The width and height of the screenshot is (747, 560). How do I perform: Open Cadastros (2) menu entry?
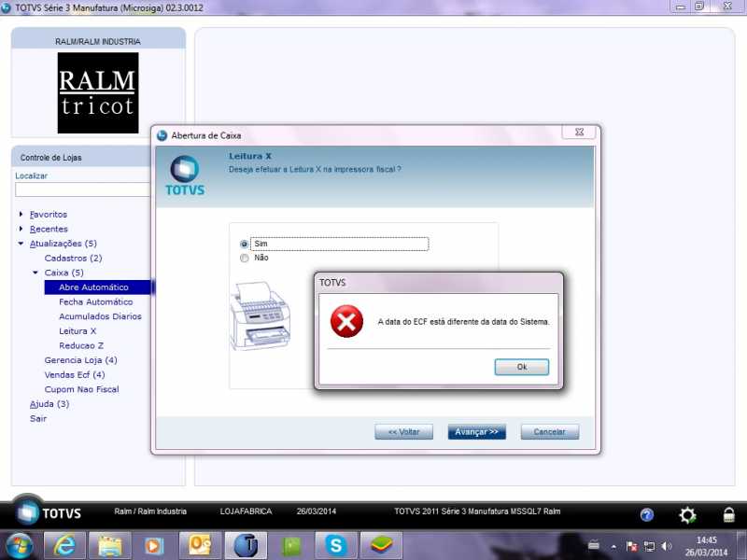click(73, 259)
